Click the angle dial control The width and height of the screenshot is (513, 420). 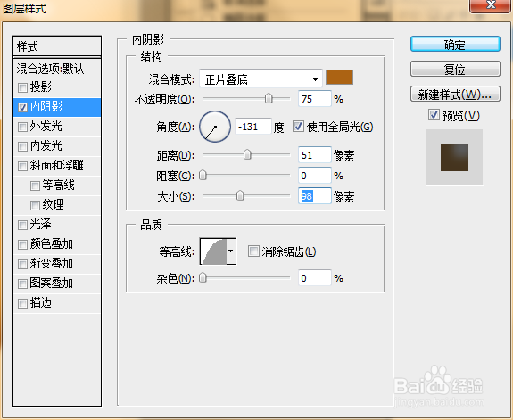tap(215, 127)
